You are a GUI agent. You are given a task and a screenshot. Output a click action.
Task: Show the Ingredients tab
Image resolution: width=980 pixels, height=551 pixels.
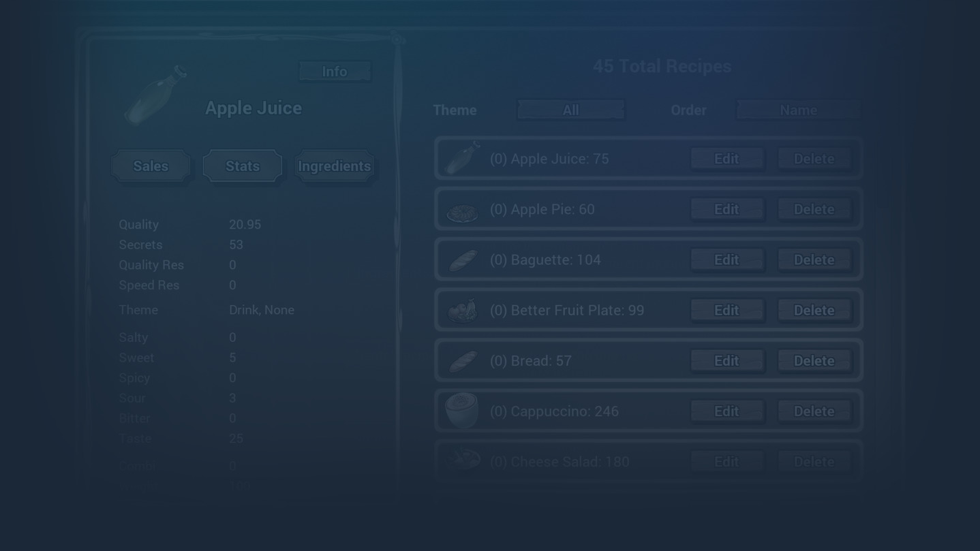pyautogui.click(x=334, y=166)
